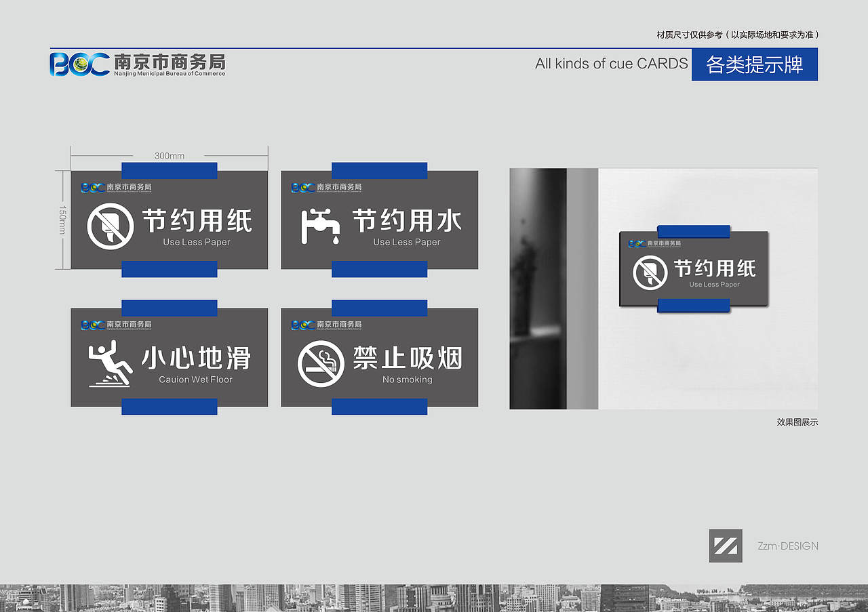Select the faucet icon on the 节约用水 sign
The width and height of the screenshot is (868, 612).
point(319,224)
